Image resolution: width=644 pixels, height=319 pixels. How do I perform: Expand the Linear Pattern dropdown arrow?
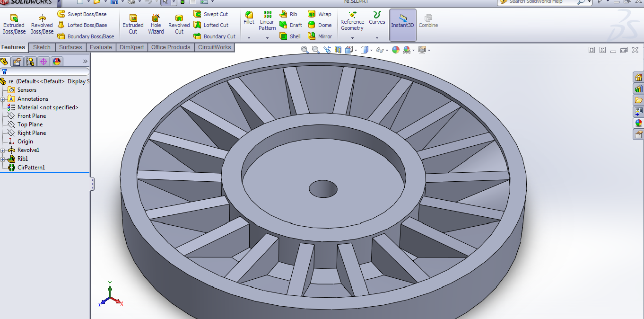click(267, 38)
